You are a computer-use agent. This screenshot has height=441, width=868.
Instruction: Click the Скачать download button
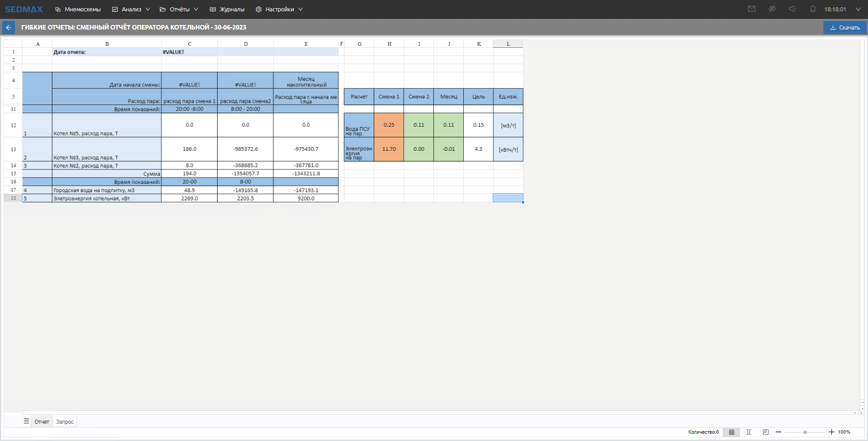tap(845, 28)
